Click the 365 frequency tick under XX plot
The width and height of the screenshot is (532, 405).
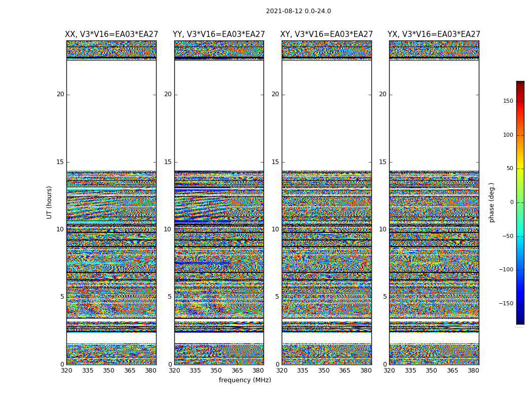[130, 371]
